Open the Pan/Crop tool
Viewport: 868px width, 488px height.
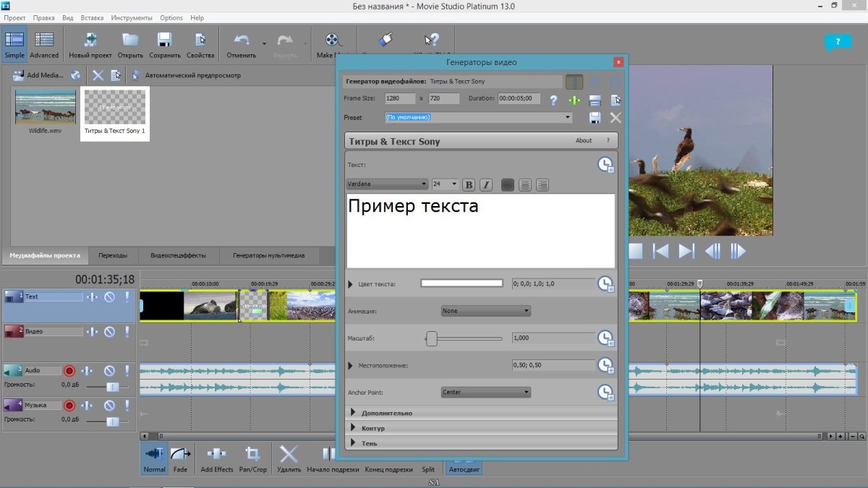pyautogui.click(x=253, y=459)
